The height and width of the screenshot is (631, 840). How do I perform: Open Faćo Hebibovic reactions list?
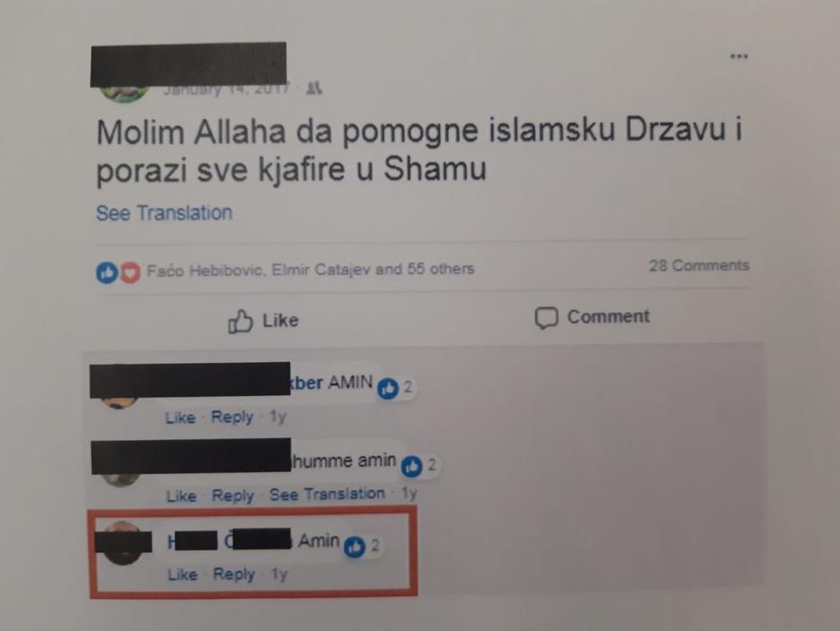point(206,270)
